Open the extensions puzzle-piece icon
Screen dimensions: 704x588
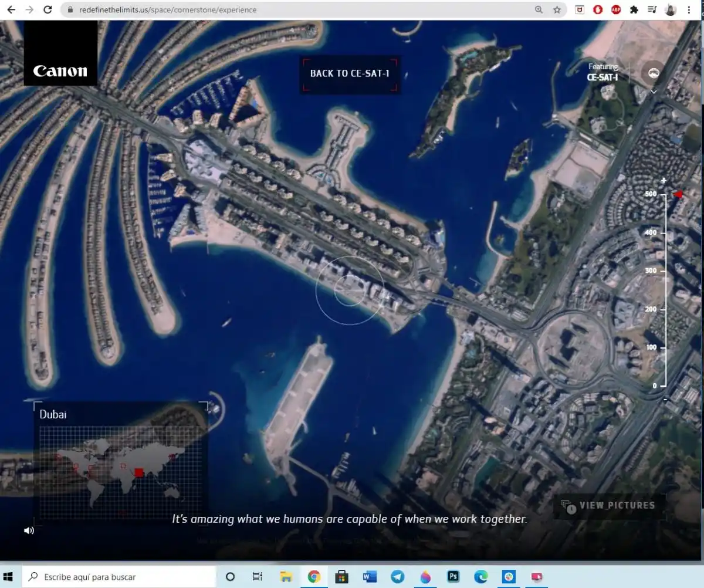(x=634, y=10)
